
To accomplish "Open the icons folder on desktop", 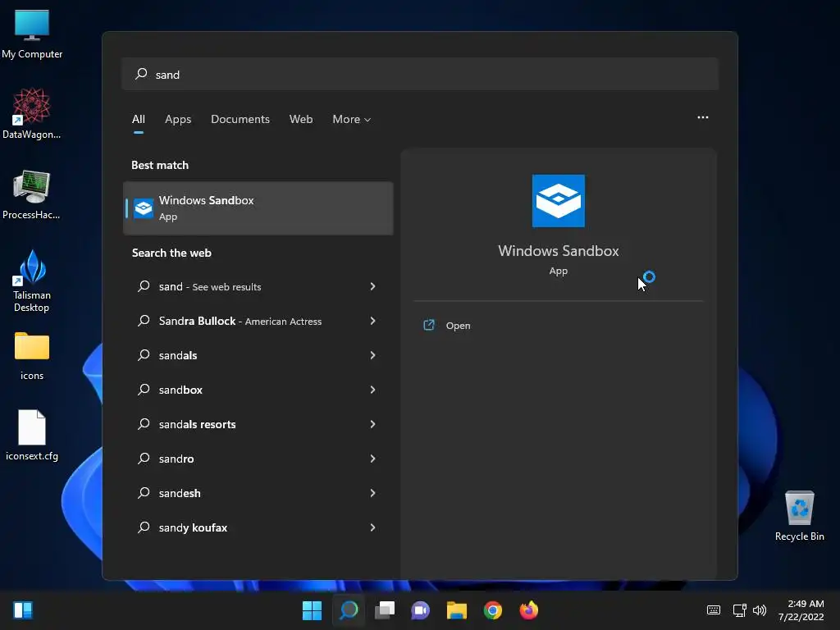I will pyautogui.click(x=32, y=356).
